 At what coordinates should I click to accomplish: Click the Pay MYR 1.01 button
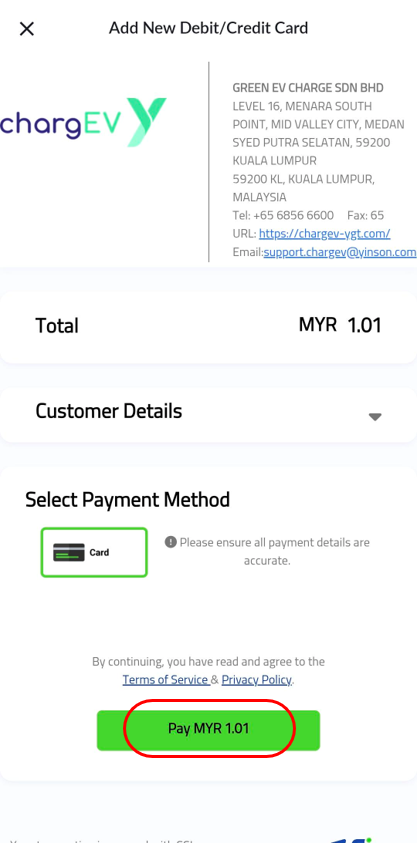(208, 730)
